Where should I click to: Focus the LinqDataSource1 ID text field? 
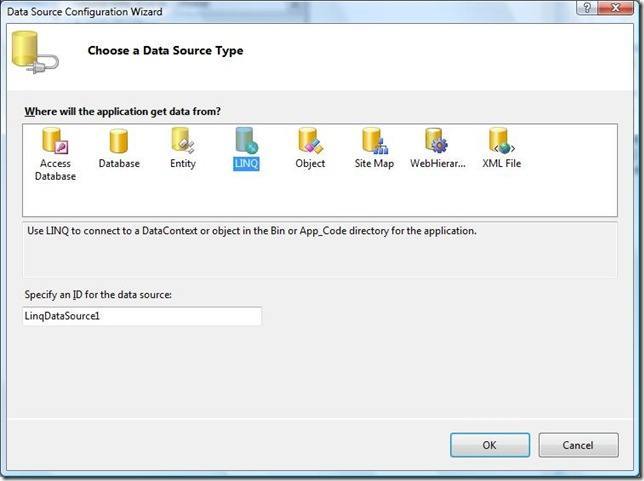coord(142,316)
